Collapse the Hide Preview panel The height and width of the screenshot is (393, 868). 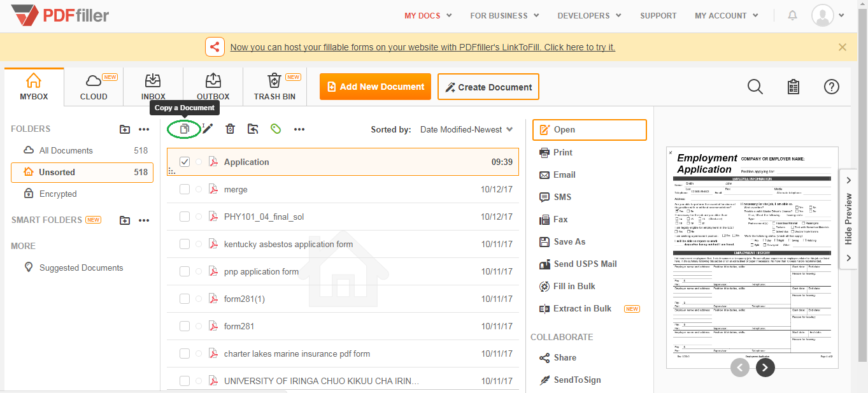pos(848,219)
